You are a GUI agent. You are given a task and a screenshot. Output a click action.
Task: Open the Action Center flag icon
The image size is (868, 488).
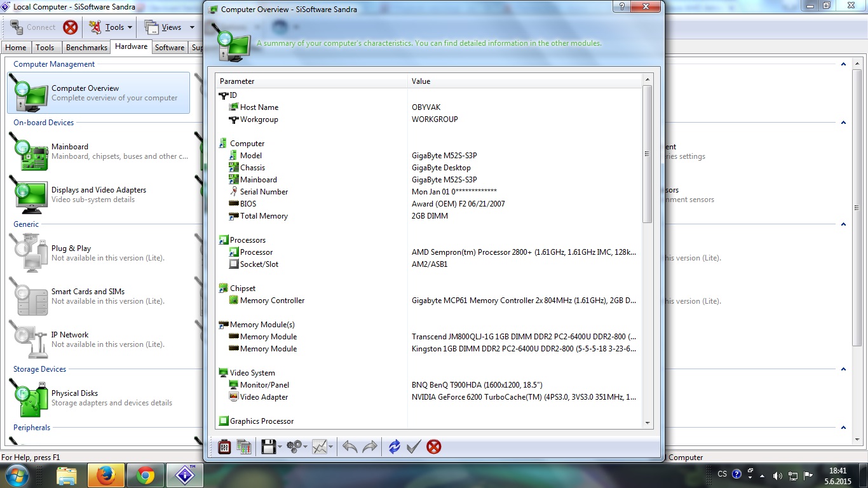(x=808, y=475)
